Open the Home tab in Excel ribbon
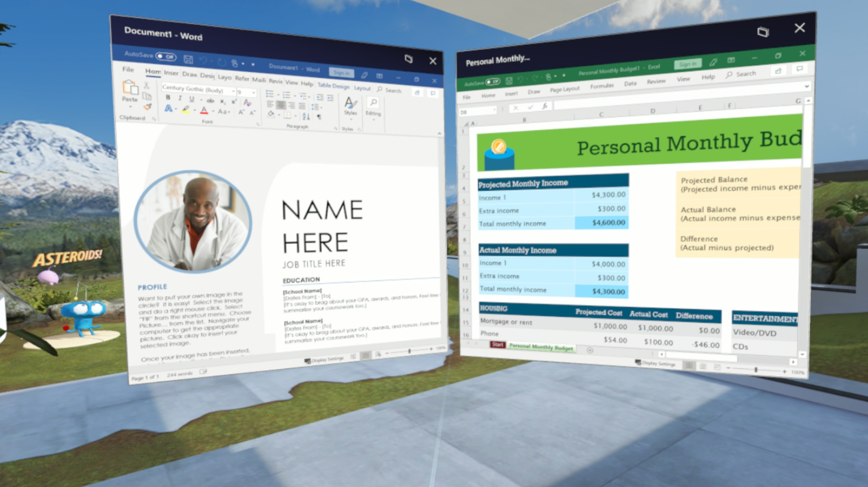Screen dimensions: 868x487 [489, 97]
